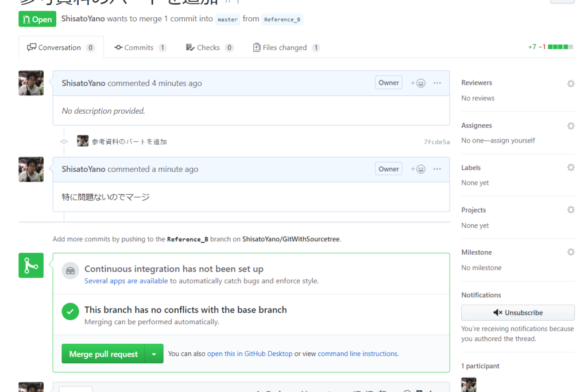
Task: Open the commit message 参考資料のパートを追加
Action: (x=129, y=141)
